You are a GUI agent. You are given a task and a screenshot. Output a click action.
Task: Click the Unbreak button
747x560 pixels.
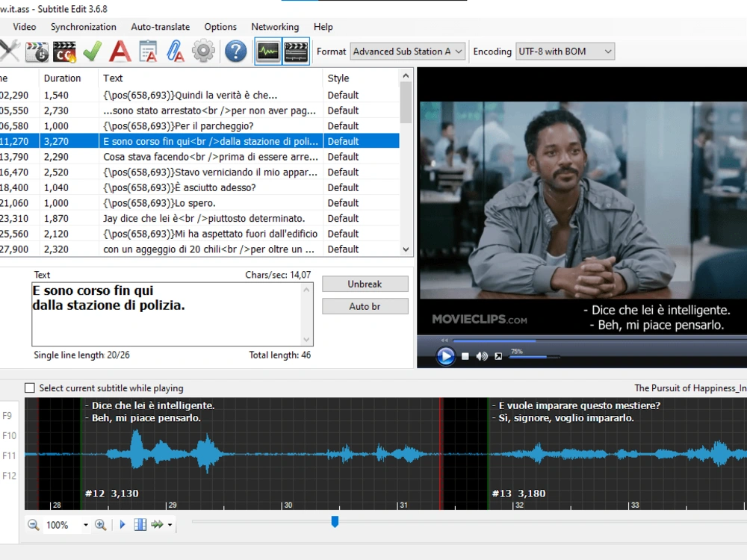point(365,284)
